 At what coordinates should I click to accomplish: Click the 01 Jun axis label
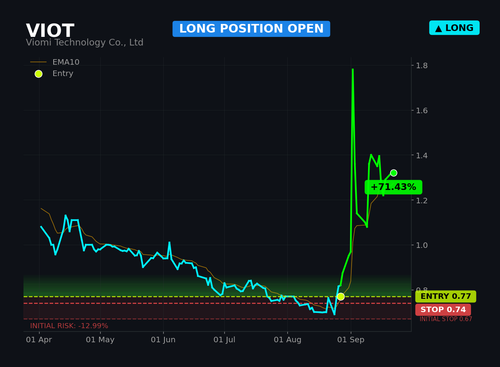click(163, 340)
